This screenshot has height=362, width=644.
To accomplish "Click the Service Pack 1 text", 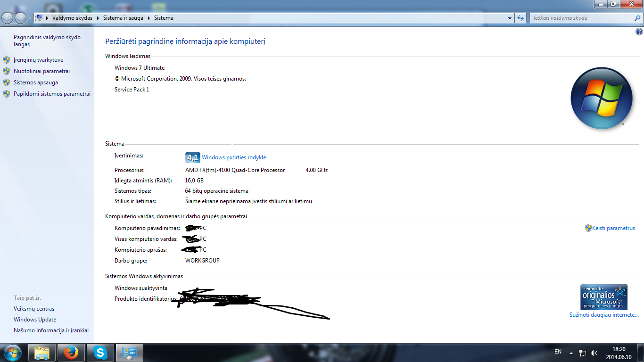I will (x=132, y=90).
